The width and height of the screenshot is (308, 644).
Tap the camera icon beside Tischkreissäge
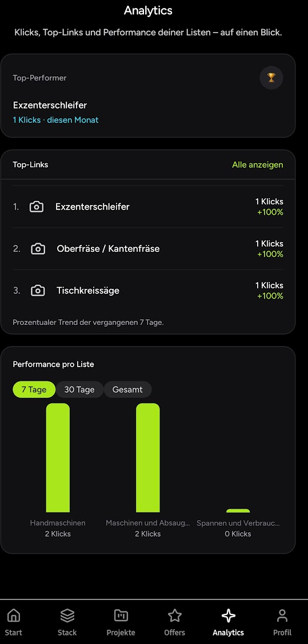click(38, 291)
